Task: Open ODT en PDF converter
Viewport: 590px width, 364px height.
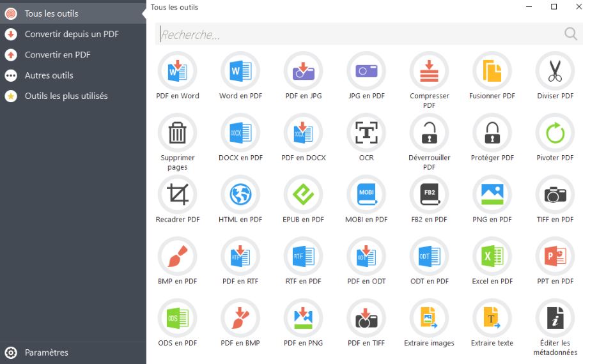Action: point(430,256)
